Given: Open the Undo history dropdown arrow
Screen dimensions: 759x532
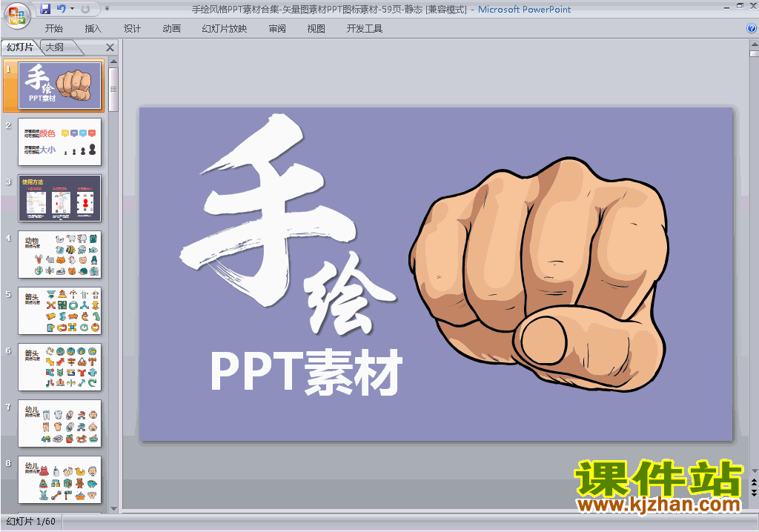Looking at the screenshot, I should [x=72, y=9].
